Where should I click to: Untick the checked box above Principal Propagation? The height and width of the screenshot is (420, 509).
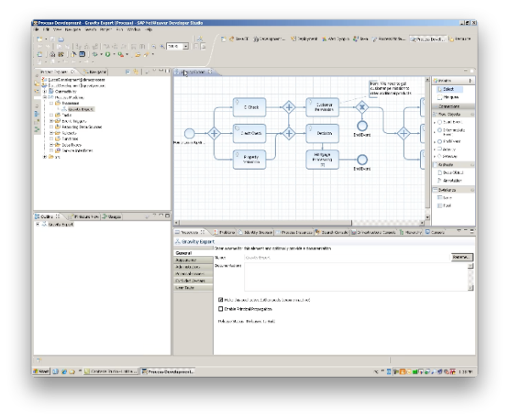coord(221,300)
